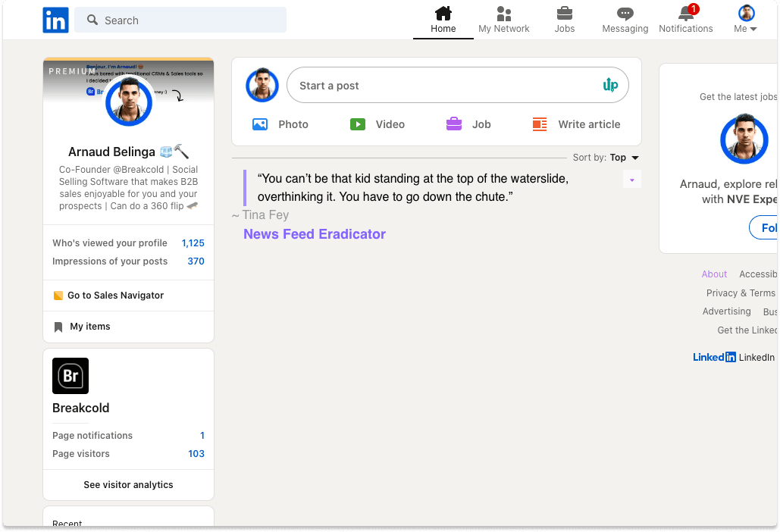Expand the Me dropdown menu
This screenshot has width=780, height=532.
click(745, 29)
